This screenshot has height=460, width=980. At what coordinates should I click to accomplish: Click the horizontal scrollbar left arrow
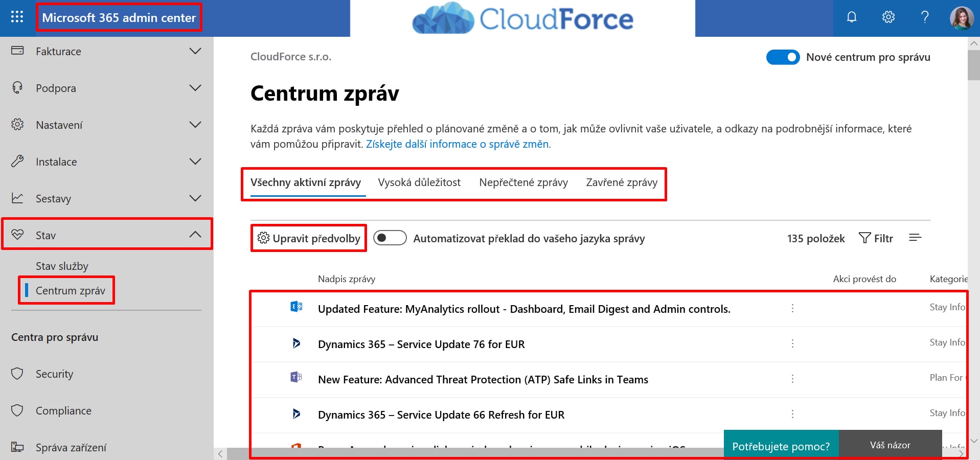coord(220,454)
